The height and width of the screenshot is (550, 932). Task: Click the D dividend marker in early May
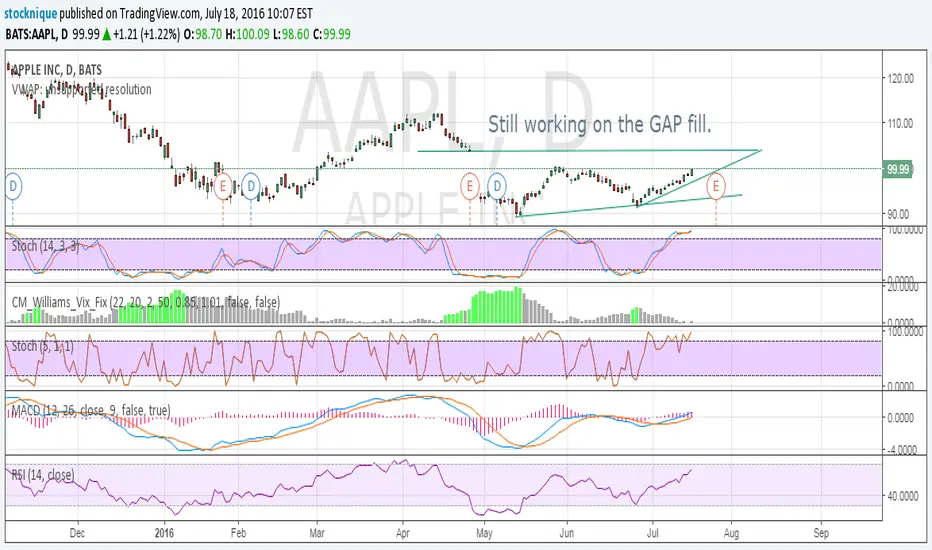pyautogui.click(x=497, y=186)
